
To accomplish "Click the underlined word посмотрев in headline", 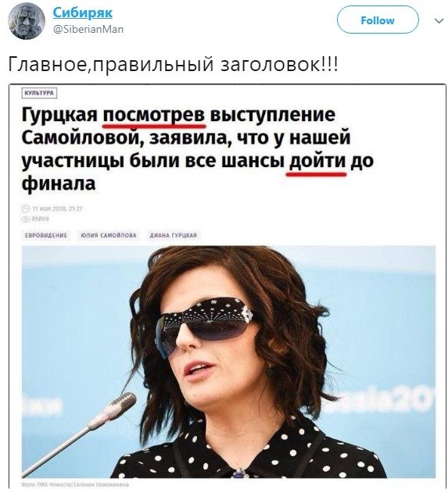I will 154,116.
